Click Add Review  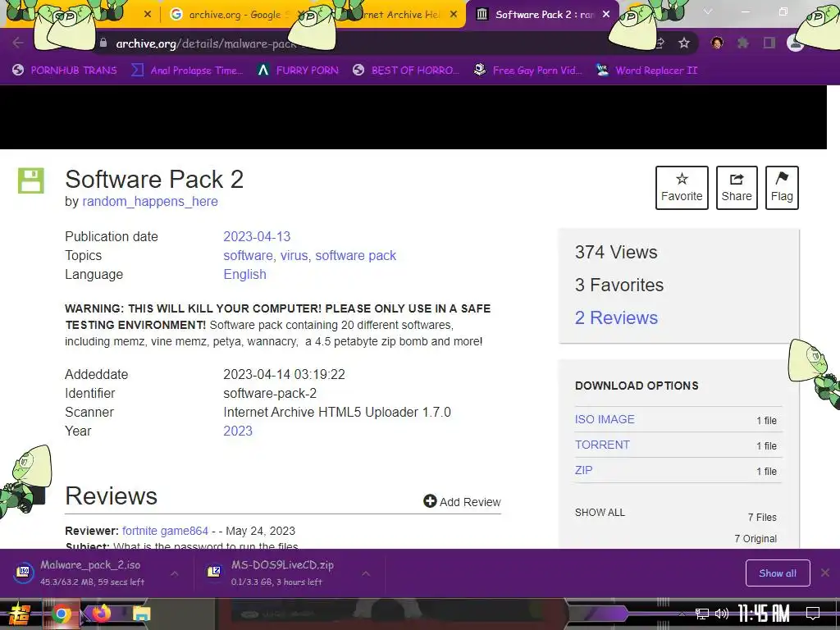click(x=463, y=501)
